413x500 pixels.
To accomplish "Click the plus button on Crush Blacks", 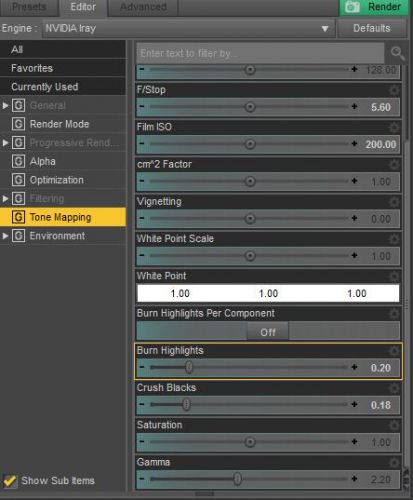I will click(x=354, y=405).
